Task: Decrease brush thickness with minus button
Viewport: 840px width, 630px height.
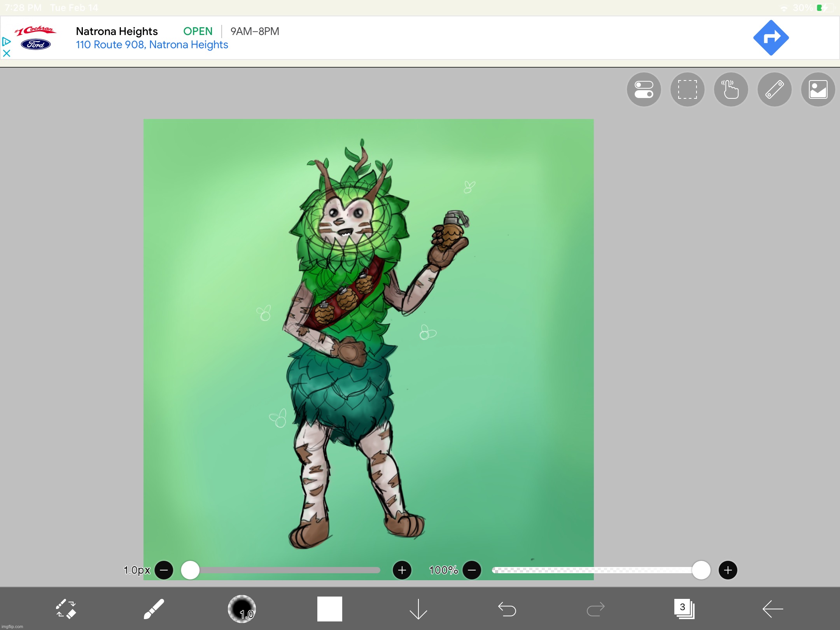Action: click(x=164, y=570)
